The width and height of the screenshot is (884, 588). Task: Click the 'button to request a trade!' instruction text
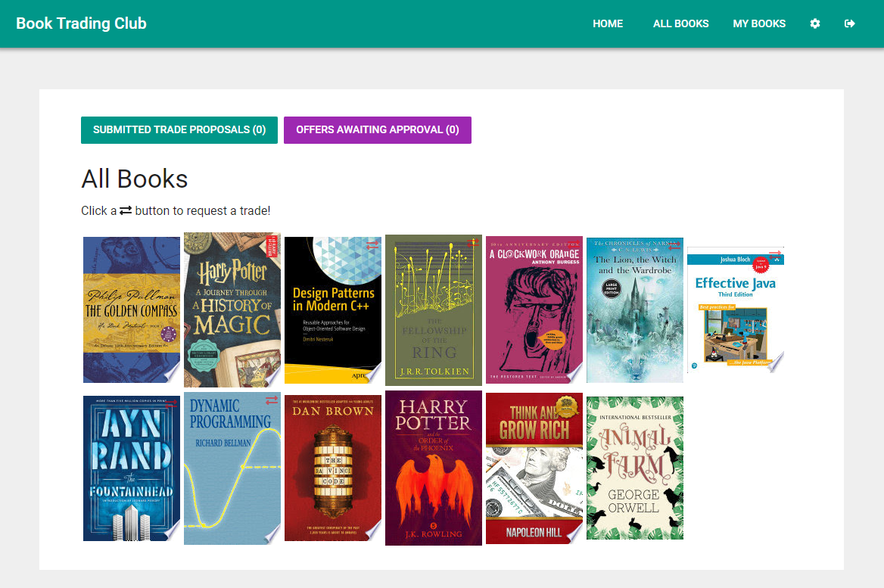(202, 211)
